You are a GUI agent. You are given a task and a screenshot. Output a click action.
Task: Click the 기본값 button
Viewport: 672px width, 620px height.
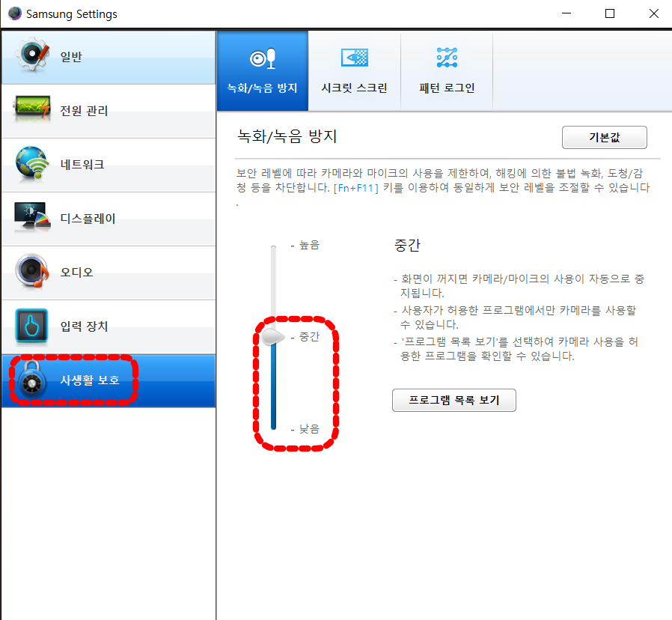tap(605, 137)
